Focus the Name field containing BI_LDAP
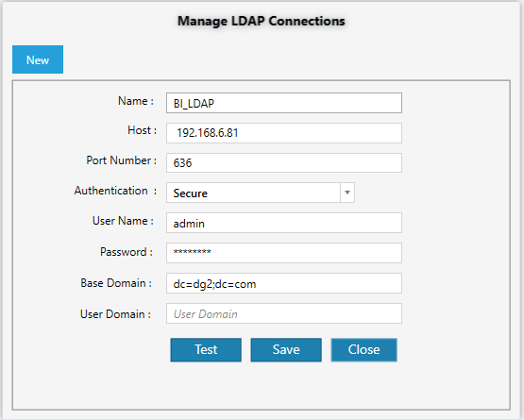Screen dimensions: 524x420 (x=284, y=103)
